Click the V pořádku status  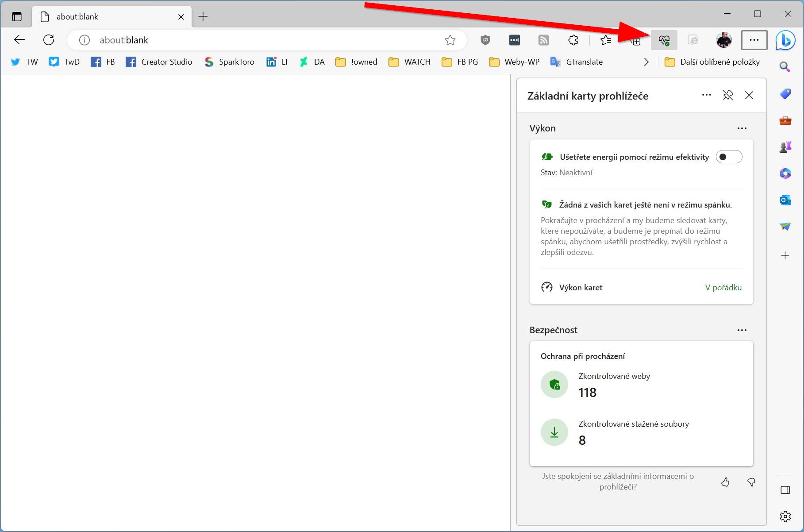coord(723,288)
